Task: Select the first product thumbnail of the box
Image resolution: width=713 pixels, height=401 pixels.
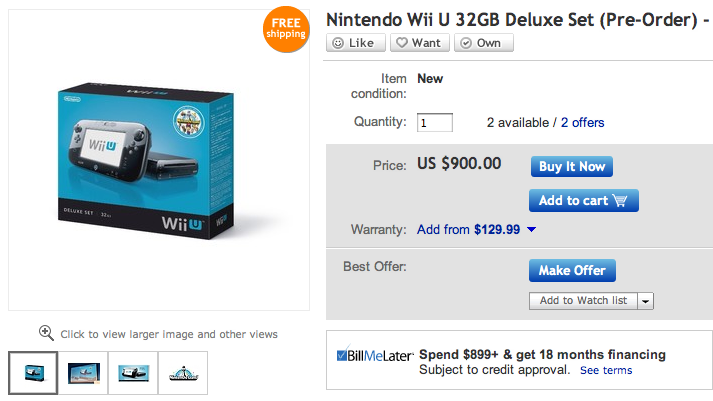Action: [33, 373]
